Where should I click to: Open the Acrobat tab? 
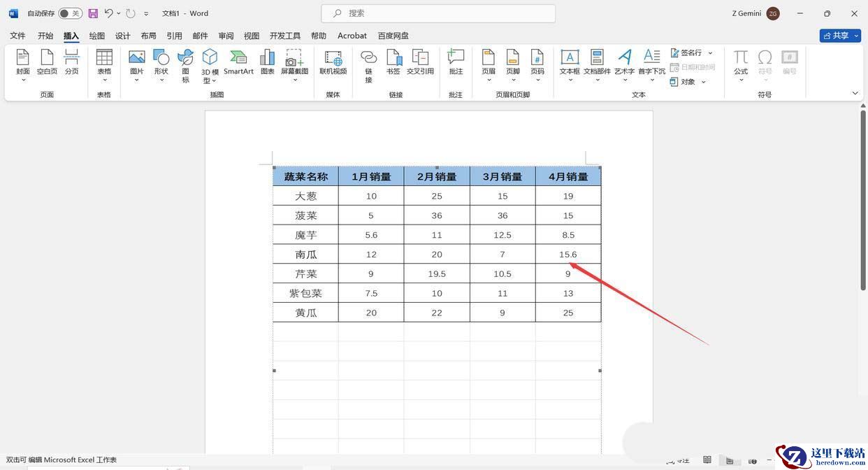(352, 36)
